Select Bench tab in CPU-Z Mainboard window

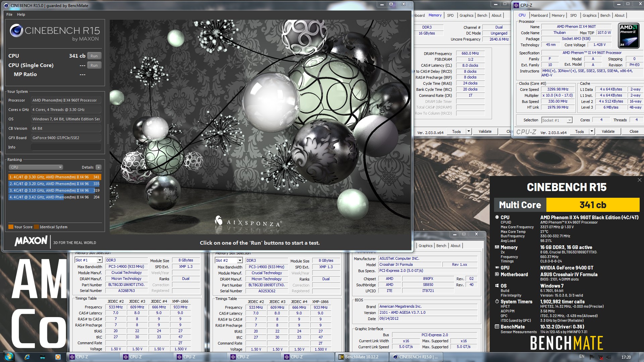(x=441, y=246)
